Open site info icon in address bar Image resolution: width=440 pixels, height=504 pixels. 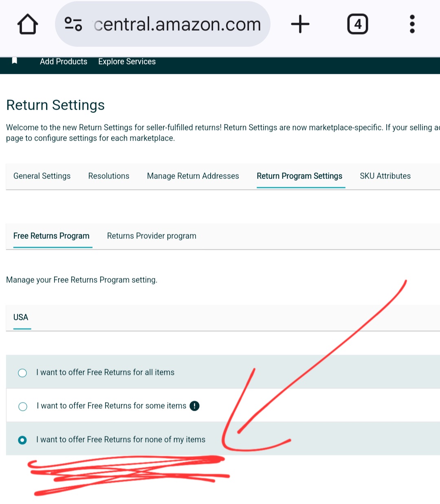(73, 24)
